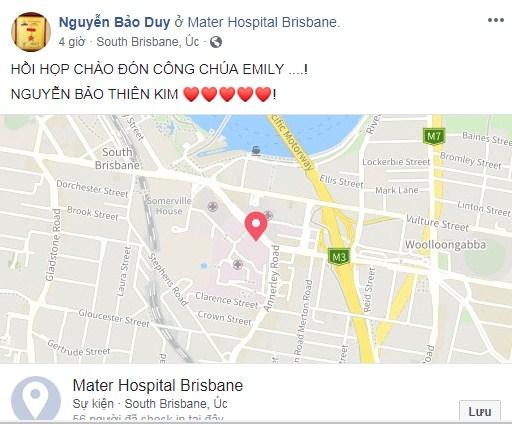512x424 pixels.
Task: Click the South Brisbane label on map
Action: 117,158
